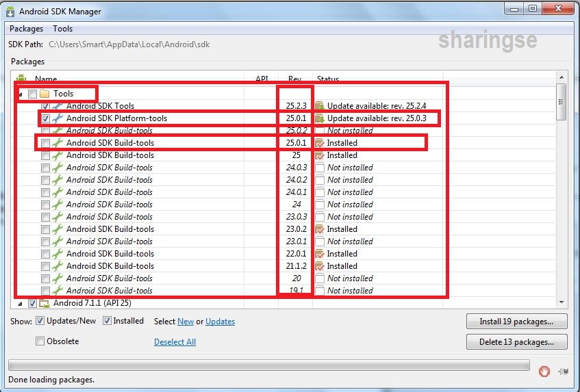
Task: Check Android SDK Build-tools rev 25 checkbox
Action: 45,155
